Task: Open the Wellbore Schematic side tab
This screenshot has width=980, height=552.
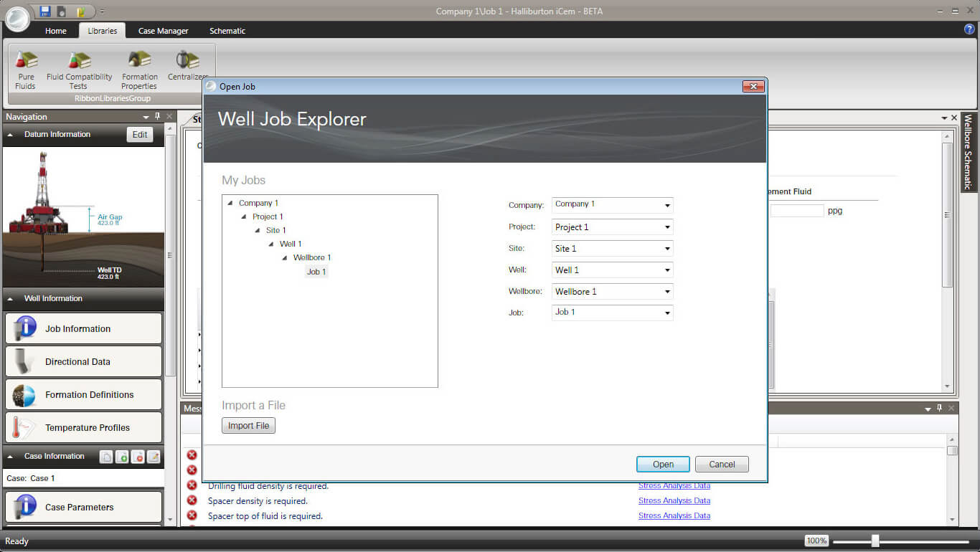Action: [x=969, y=151]
